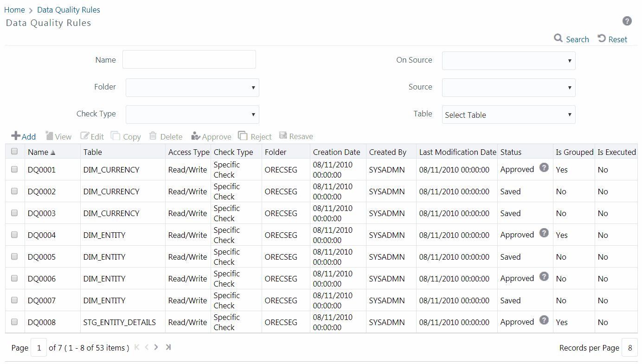The image size is (642, 364).
Task: Click the Search magnifier icon
Action: [559, 38]
